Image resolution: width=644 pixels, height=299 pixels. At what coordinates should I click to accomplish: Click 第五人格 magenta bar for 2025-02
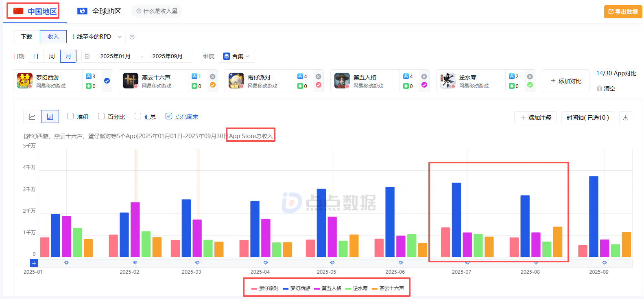(135, 229)
